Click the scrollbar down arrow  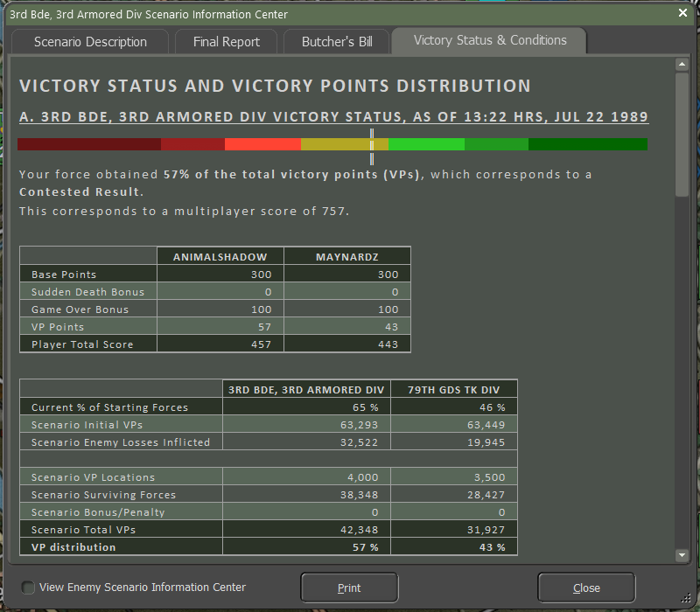click(x=682, y=555)
